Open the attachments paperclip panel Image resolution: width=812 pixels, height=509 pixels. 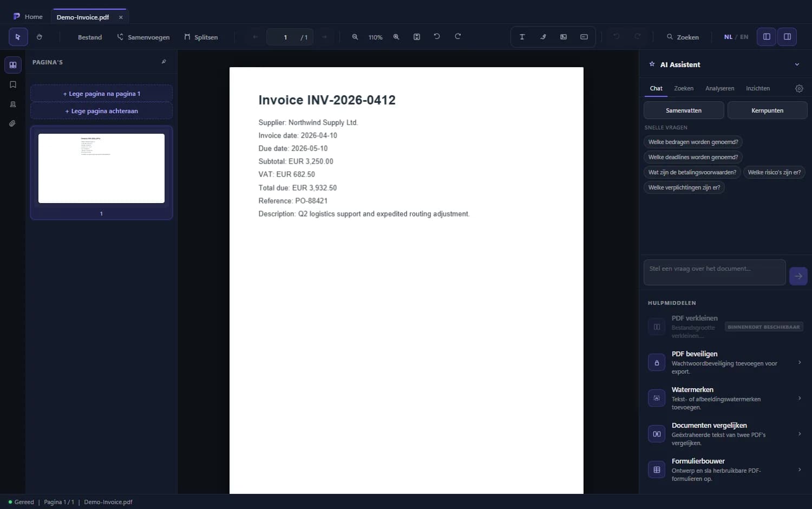[x=13, y=123]
